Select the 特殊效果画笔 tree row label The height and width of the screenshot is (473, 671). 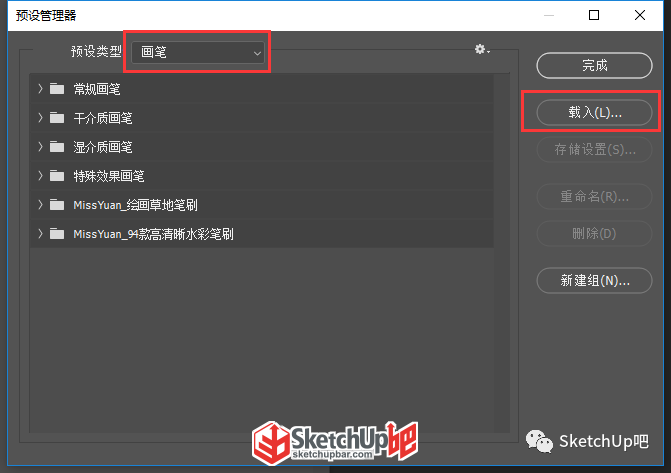[x=109, y=176]
